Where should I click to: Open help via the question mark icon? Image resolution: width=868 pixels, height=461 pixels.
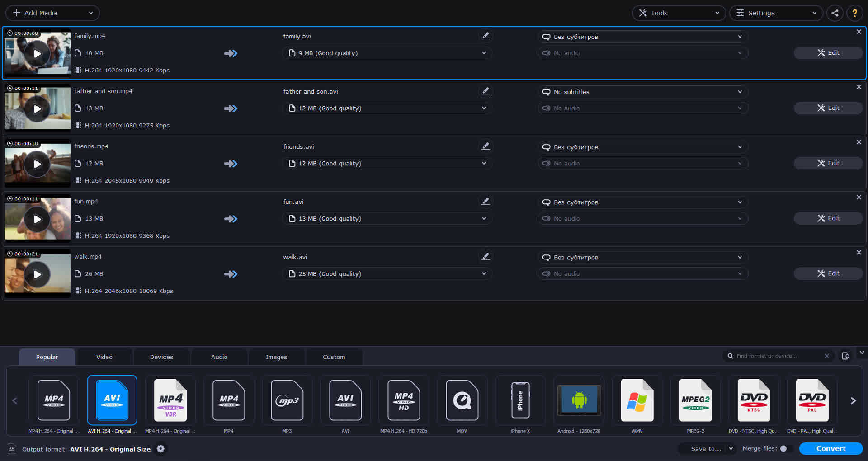pyautogui.click(x=854, y=13)
